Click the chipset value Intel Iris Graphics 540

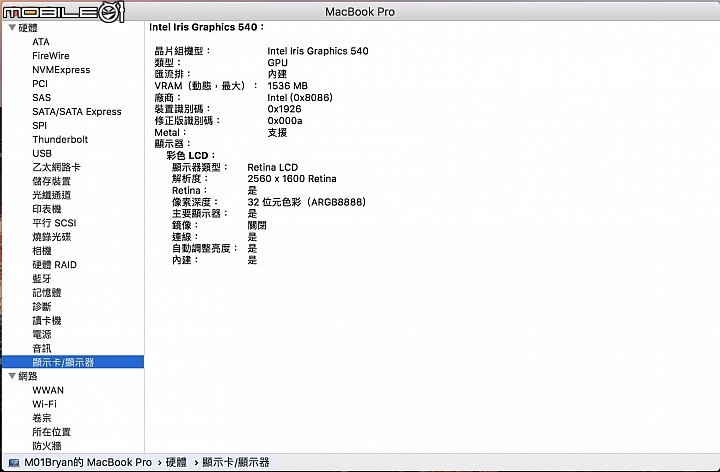pos(318,51)
